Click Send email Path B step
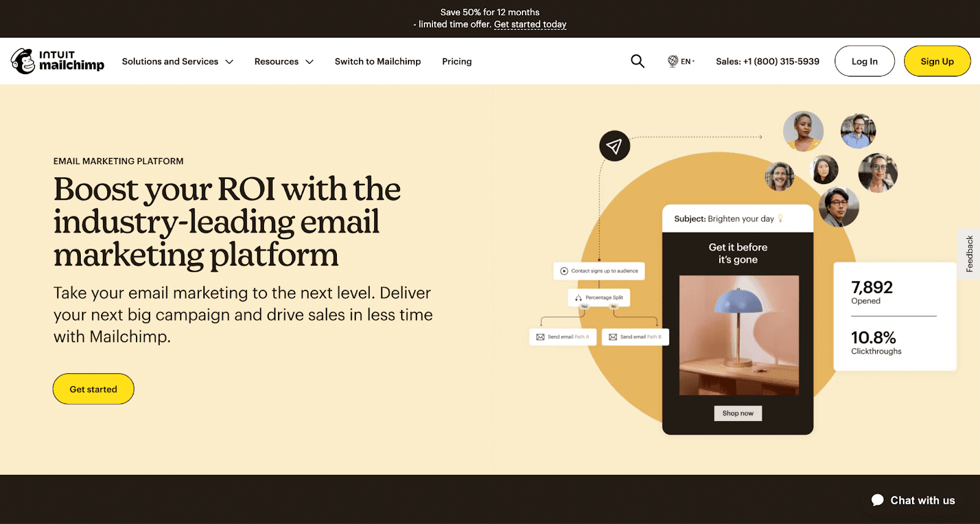The height and width of the screenshot is (524, 980). pos(636,337)
